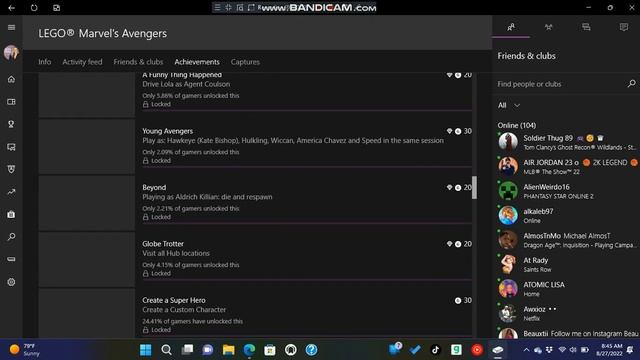Open friend AIR JORDAN 23 o

pos(566,167)
